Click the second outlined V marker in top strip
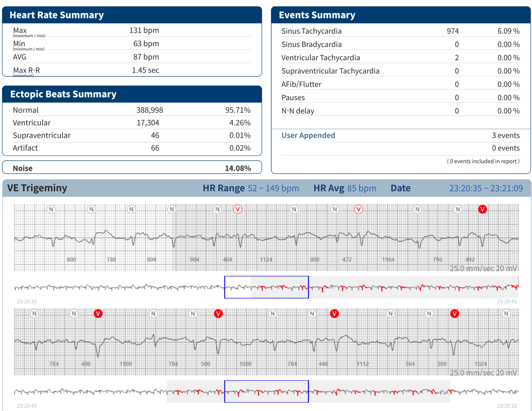 click(358, 209)
